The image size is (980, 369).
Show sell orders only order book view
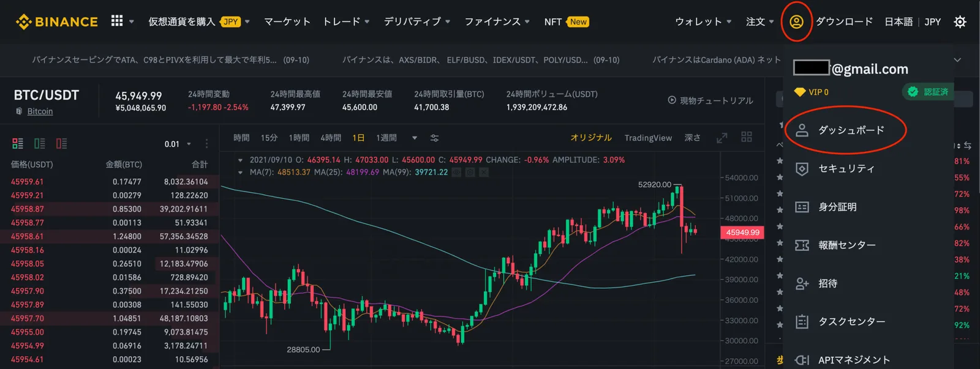[x=62, y=143]
